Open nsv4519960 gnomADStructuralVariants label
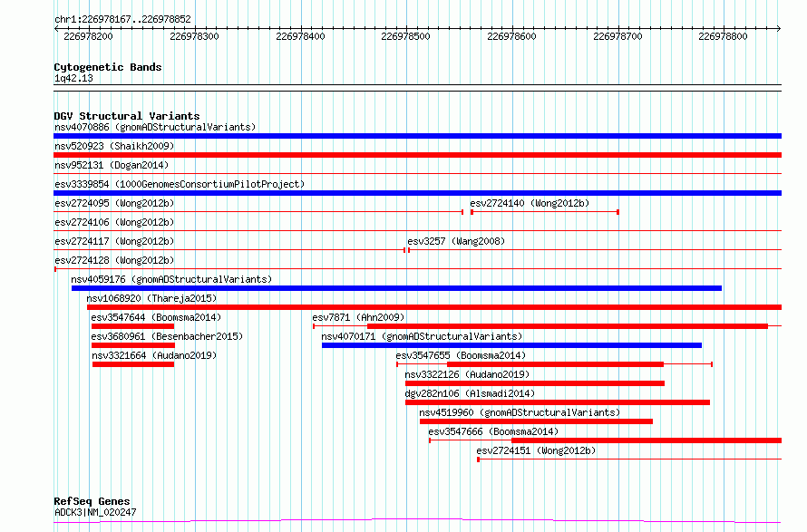 pos(520,412)
